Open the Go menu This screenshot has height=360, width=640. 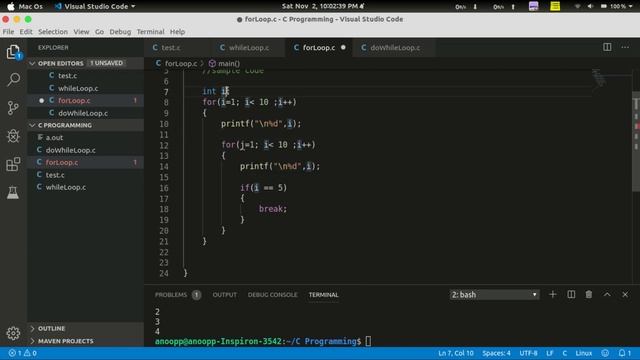click(99, 32)
